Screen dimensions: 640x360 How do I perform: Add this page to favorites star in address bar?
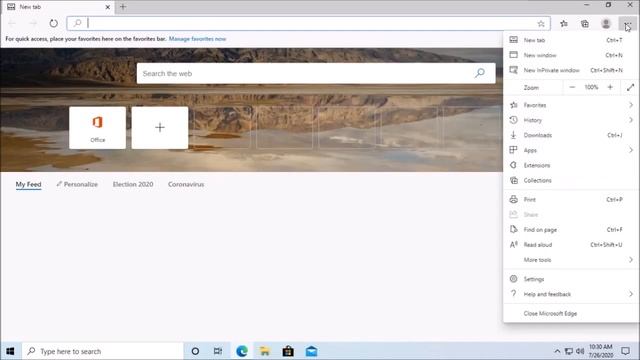(x=541, y=24)
